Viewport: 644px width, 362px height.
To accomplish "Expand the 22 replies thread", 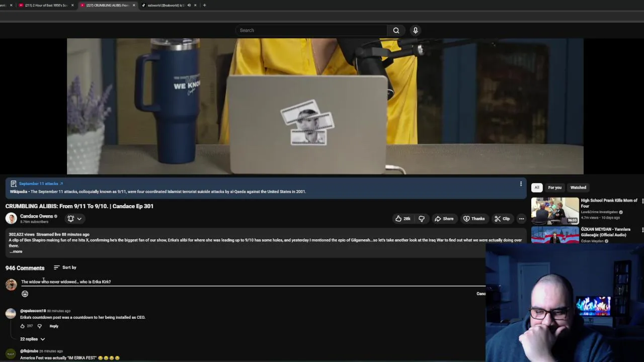I will click(x=32, y=339).
